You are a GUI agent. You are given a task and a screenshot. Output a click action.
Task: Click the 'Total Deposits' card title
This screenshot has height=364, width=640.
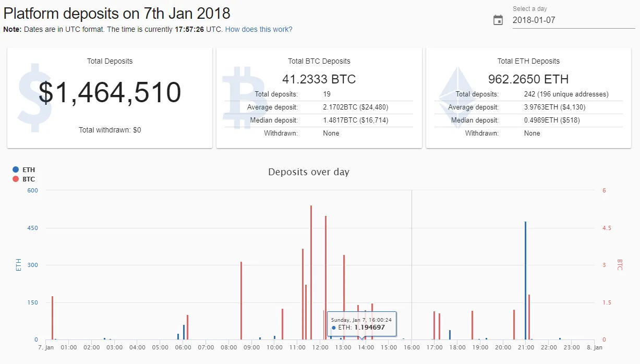(x=110, y=61)
